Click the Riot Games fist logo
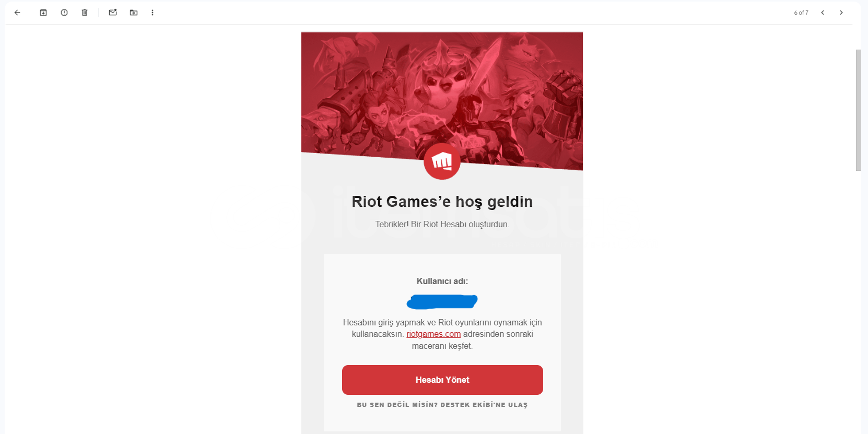The width and height of the screenshot is (868, 434). [x=442, y=161]
